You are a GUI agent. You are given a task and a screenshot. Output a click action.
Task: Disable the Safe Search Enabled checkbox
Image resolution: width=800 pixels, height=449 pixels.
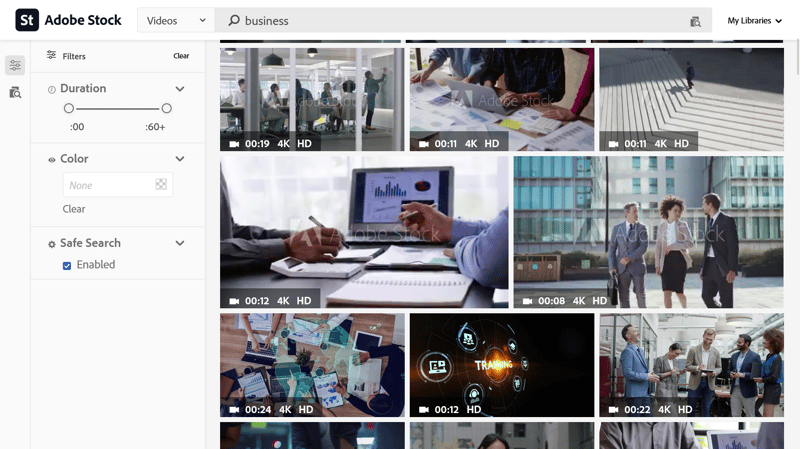pos(67,265)
